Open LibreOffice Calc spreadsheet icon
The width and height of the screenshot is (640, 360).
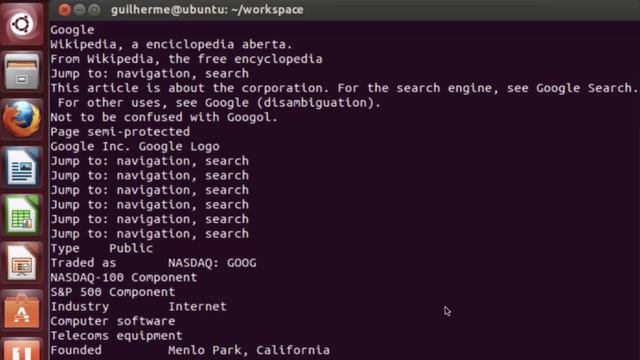pyautogui.click(x=22, y=215)
